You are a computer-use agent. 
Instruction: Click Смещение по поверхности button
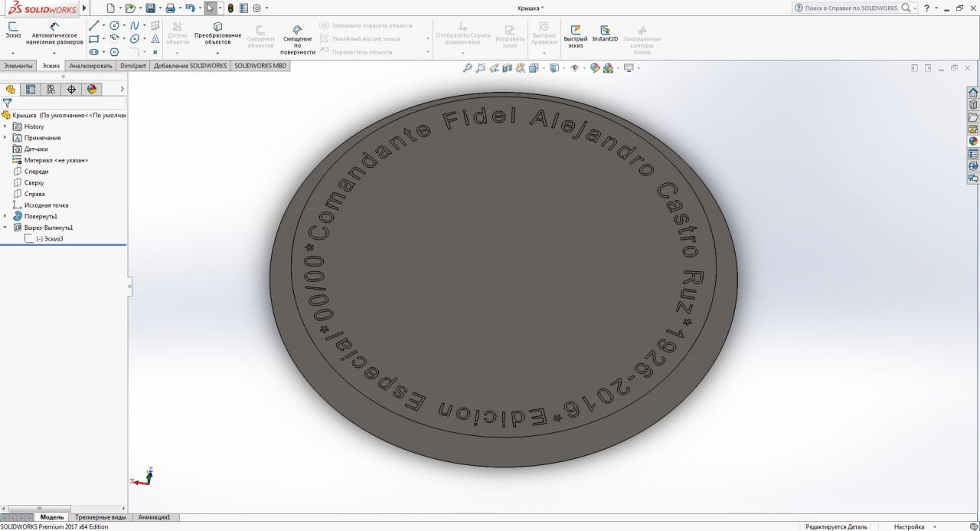point(298,39)
